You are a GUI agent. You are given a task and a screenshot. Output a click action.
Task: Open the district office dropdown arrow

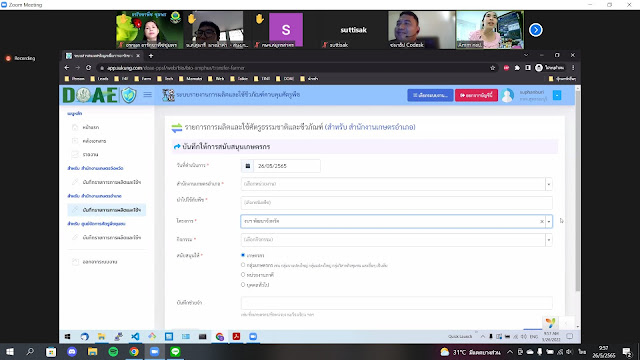[x=549, y=184]
